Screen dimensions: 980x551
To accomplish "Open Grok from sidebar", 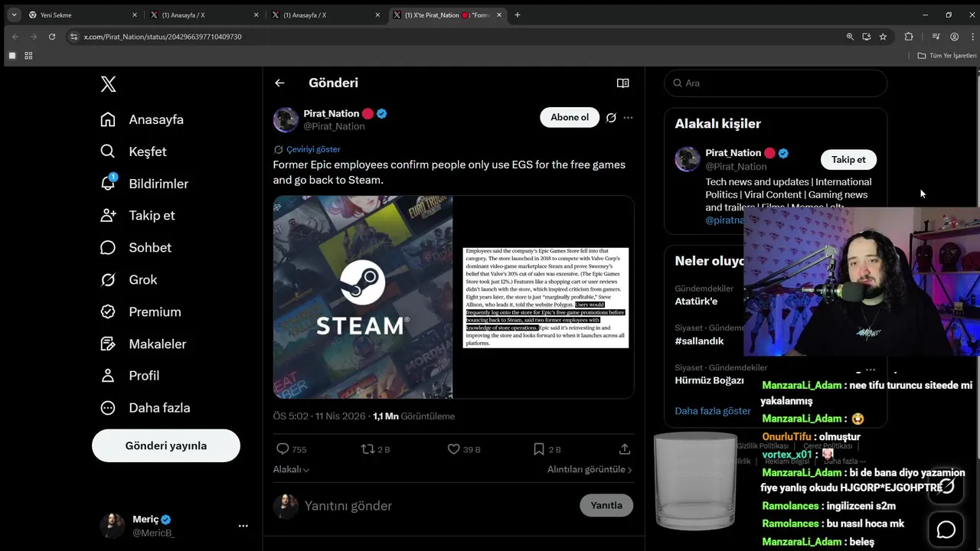I will click(x=129, y=279).
